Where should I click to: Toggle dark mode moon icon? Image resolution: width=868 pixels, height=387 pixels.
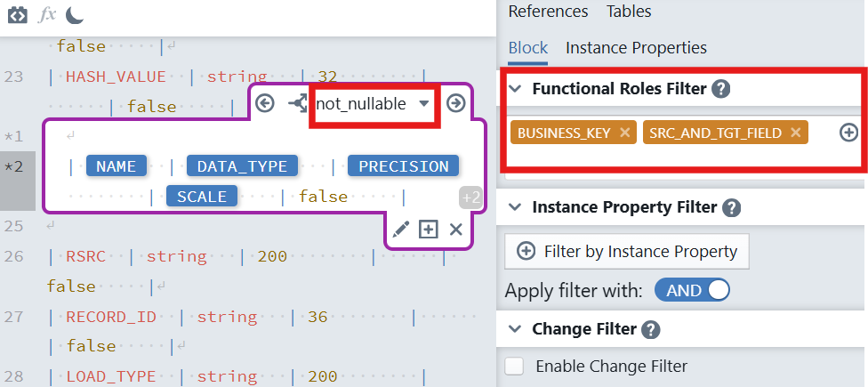(x=76, y=15)
